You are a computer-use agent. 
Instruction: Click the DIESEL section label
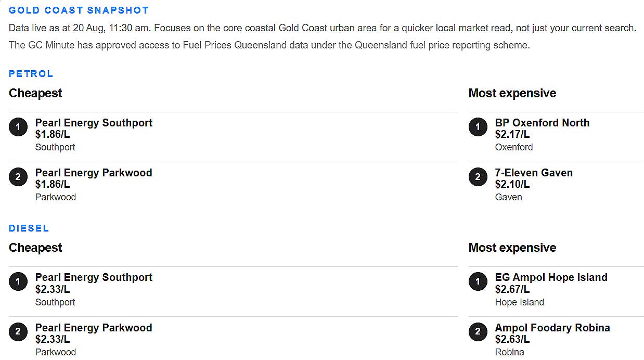(29, 228)
